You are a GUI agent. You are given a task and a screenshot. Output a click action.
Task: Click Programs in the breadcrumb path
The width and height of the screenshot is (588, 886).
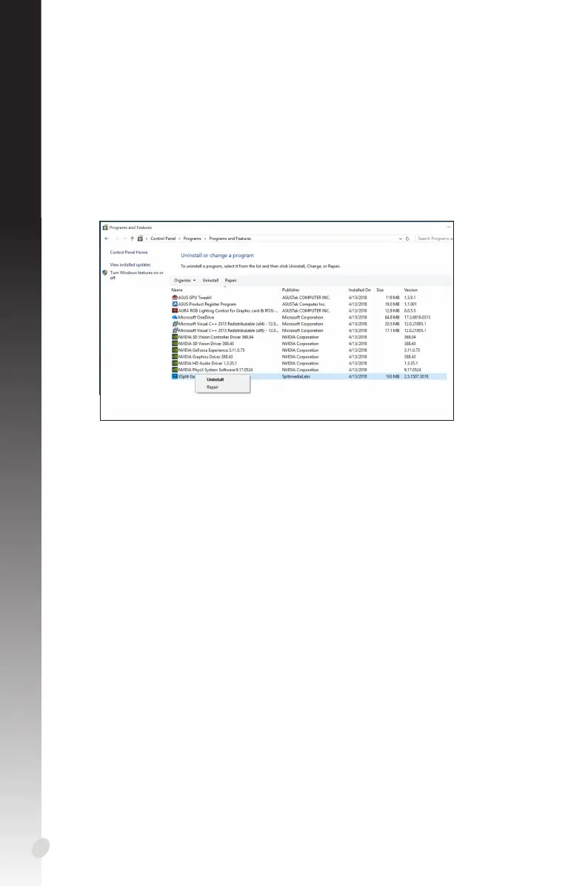tap(192, 239)
